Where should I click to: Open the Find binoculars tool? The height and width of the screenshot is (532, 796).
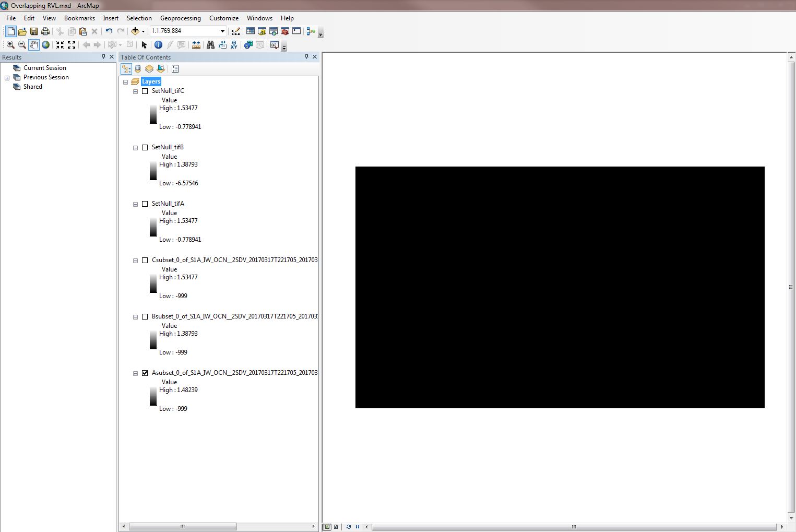pos(210,45)
